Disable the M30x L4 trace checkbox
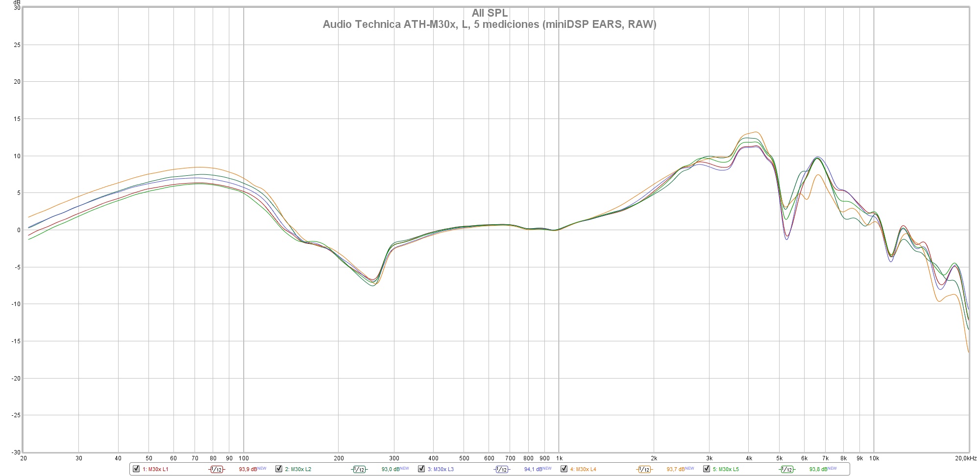980x476 pixels. point(564,469)
